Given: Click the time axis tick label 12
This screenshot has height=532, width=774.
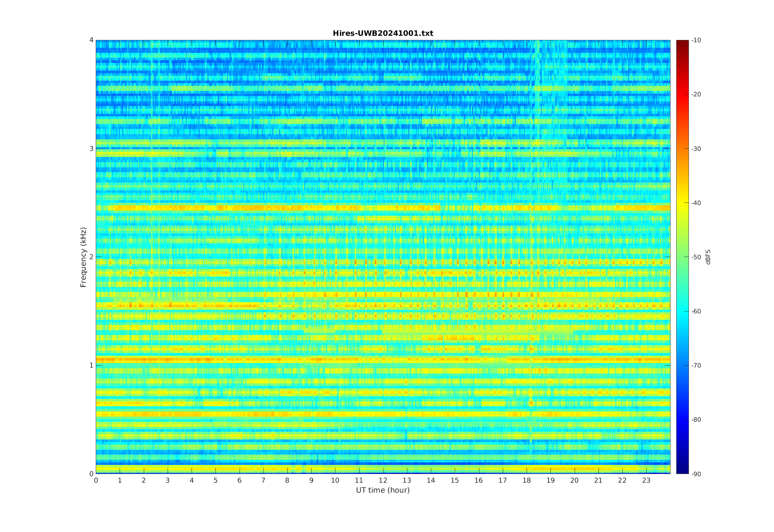Looking at the screenshot, I should [x=383, y=480].
